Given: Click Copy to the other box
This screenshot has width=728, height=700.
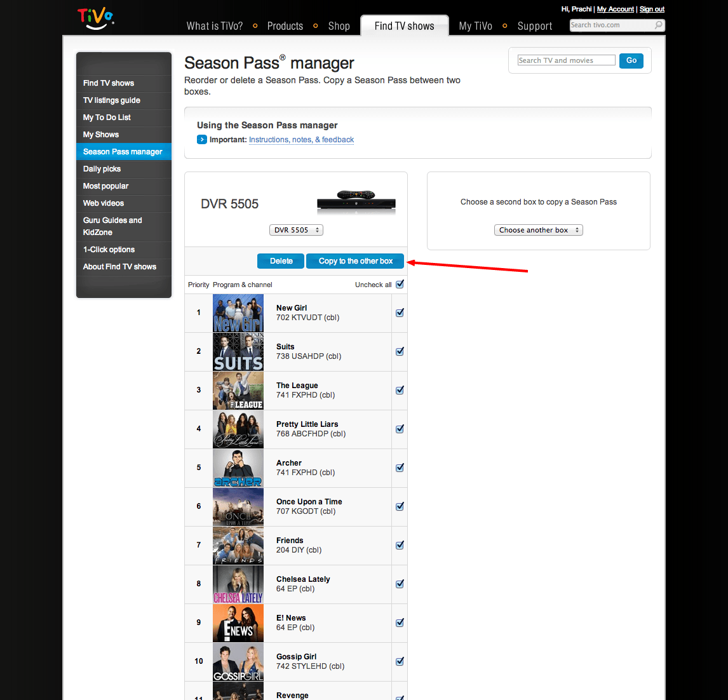Looking at the screenshot, I should [355, 261].
